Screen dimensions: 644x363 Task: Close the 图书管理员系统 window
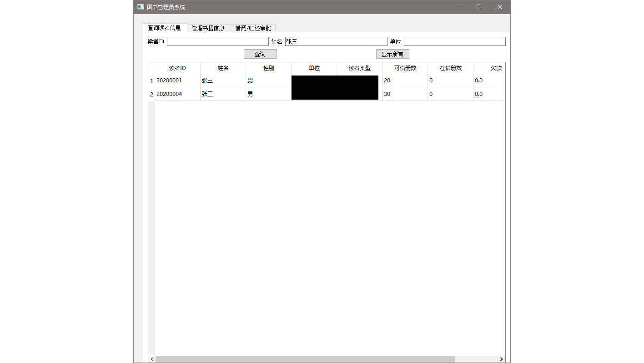500,7
